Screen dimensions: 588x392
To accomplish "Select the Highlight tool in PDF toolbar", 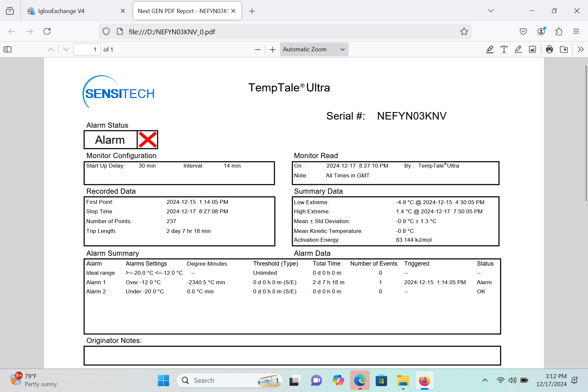I will point(490,49).
